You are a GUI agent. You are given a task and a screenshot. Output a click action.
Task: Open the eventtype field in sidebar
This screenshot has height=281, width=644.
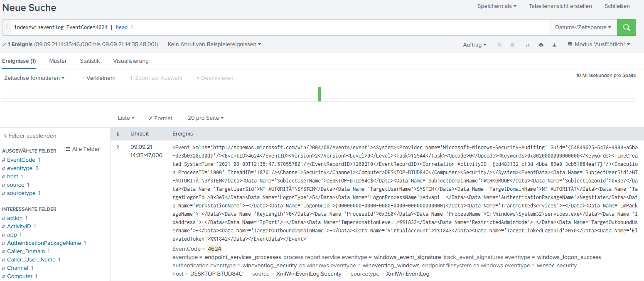[20, 168]
